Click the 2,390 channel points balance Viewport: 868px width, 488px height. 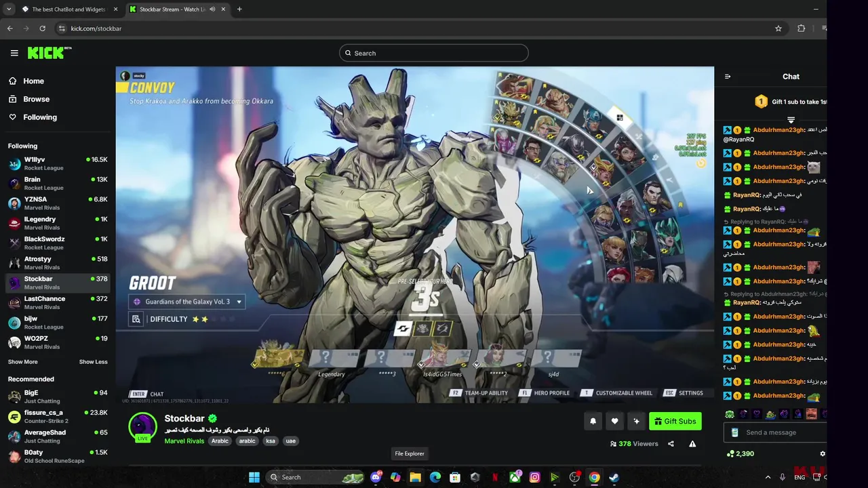[740, 454]
